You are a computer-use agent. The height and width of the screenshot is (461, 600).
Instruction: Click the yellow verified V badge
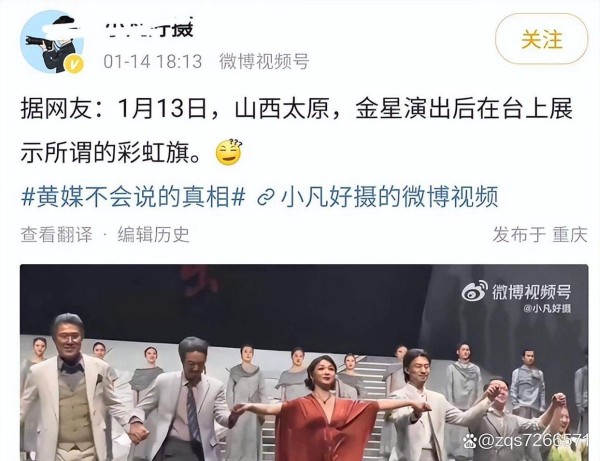pyautogui.click(x=74, y=64)
